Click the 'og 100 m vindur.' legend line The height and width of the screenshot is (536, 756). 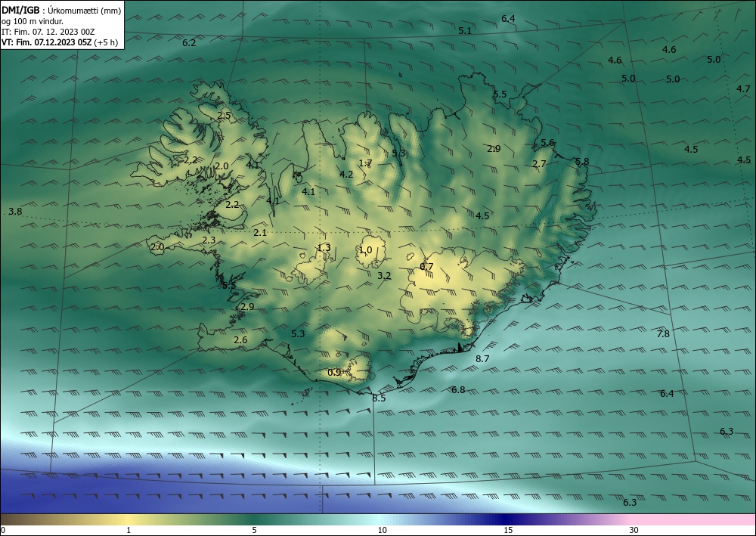click(x=33, y=21)
